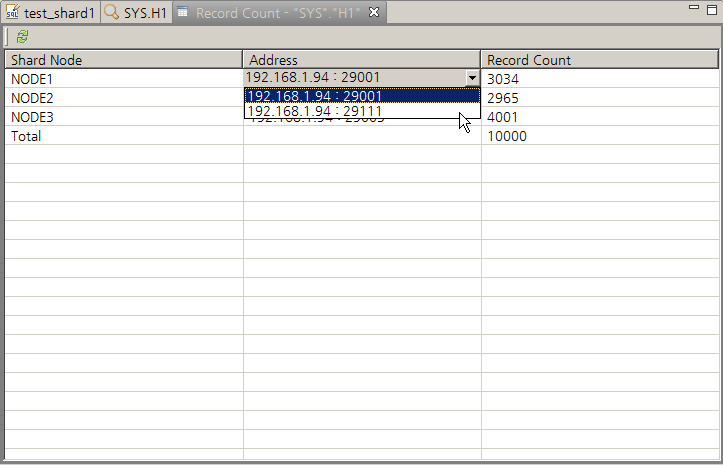Image resolution: width=723 pixels, height=465 pixels.
Task: Switch to the SYS.H1 tab
Action: [x=145, y=13]
